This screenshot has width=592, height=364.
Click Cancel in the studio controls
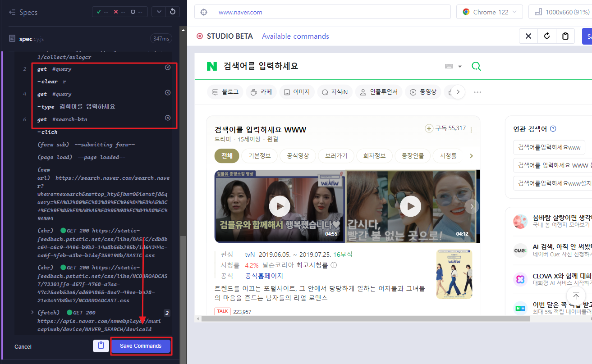[23, 346]
